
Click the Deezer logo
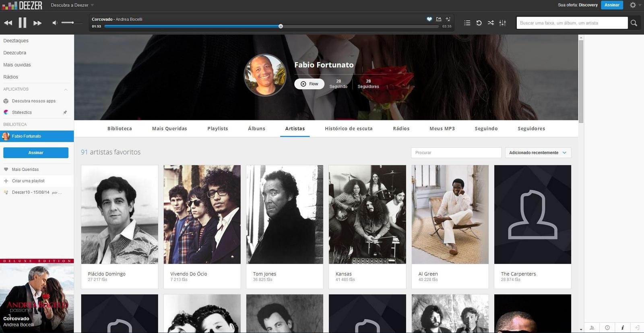click(22, 5)
